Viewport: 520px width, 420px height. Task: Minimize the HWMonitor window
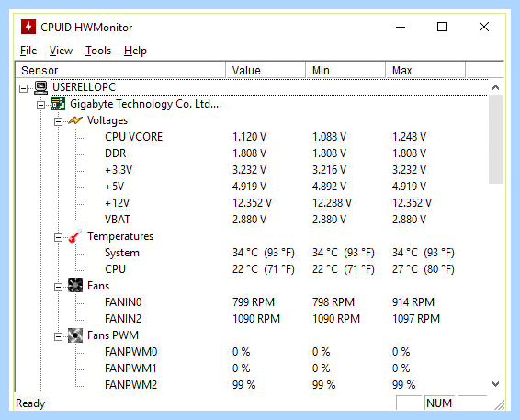401,27
